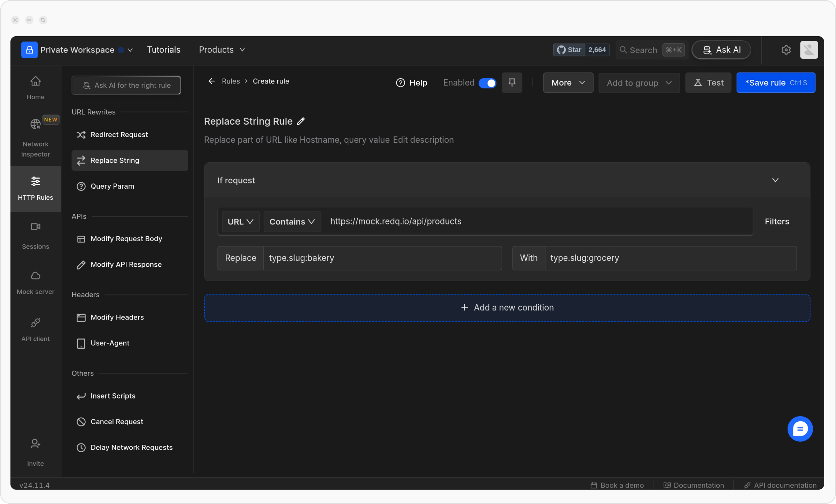This screenshot has height=504, width=836.
Task: Select Redirect Request rule type
Action: 119,135
